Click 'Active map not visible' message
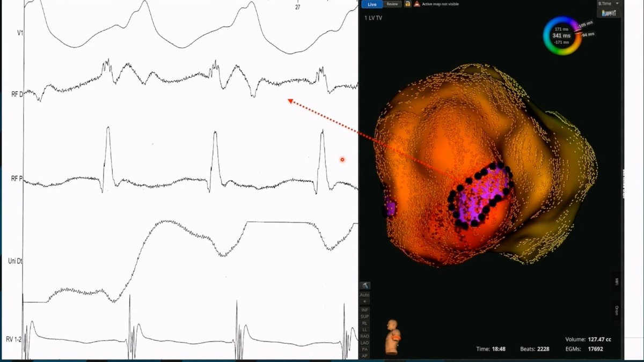Screen dimensions: 644x362 pos(440,4)
